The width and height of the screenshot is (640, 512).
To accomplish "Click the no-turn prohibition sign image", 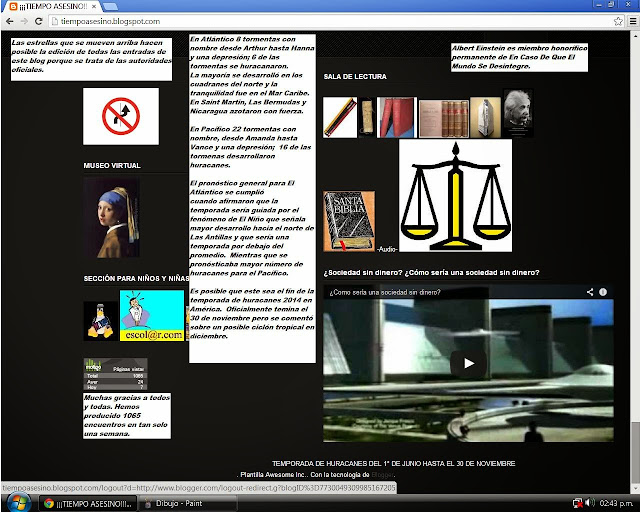I will pyautogui.click(x=121, y=116).
